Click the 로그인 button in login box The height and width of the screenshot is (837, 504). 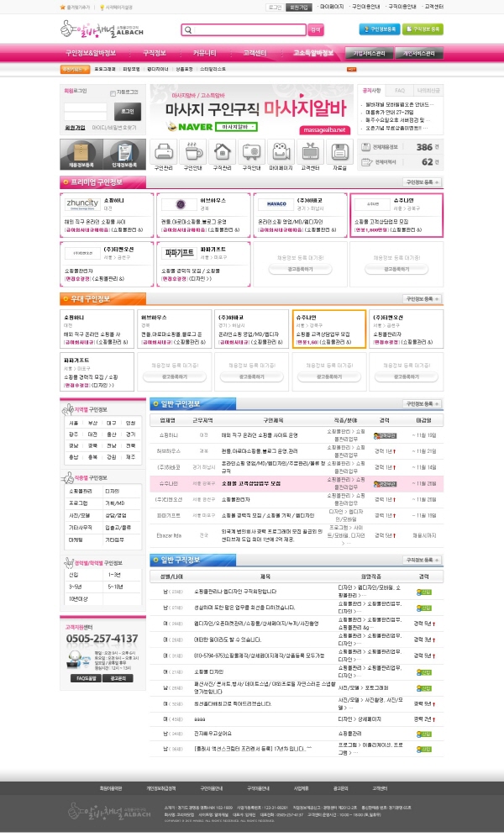coord(127,110)
